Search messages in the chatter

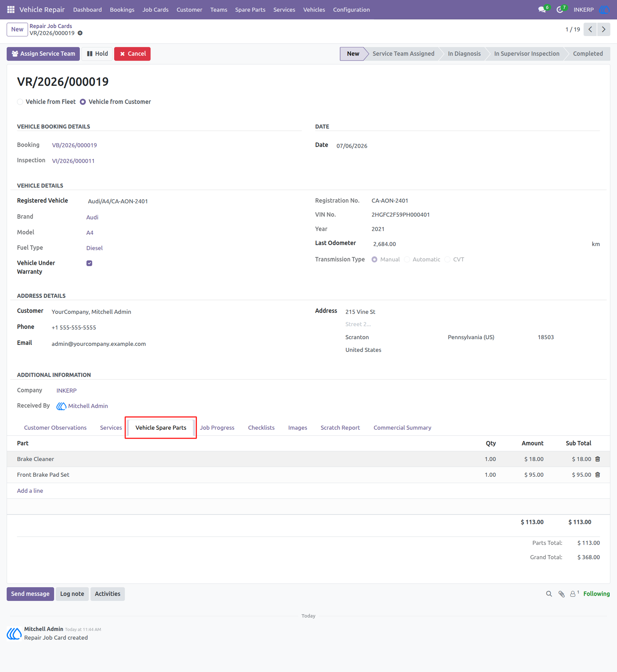[549, 594]
